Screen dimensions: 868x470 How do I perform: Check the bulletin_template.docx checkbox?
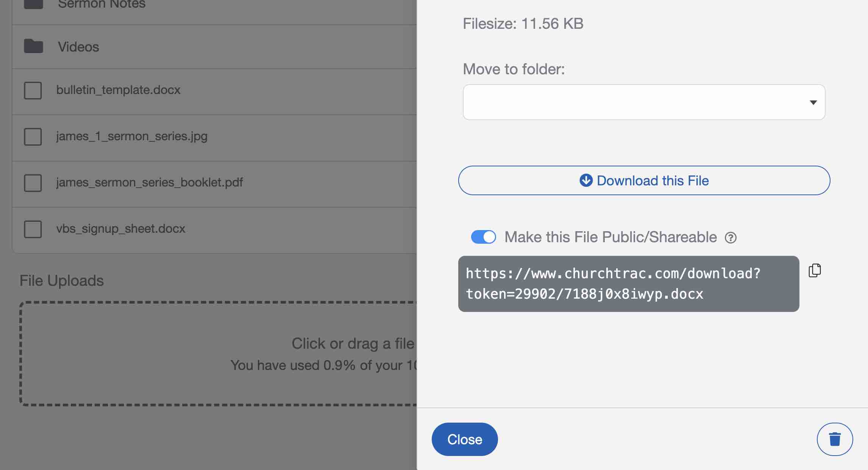pos(33,91)
